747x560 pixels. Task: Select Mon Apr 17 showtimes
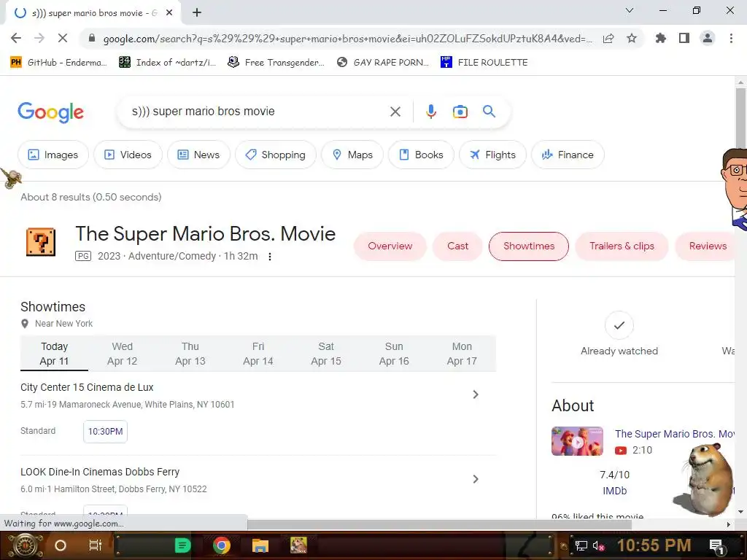(x=462, y=354)
